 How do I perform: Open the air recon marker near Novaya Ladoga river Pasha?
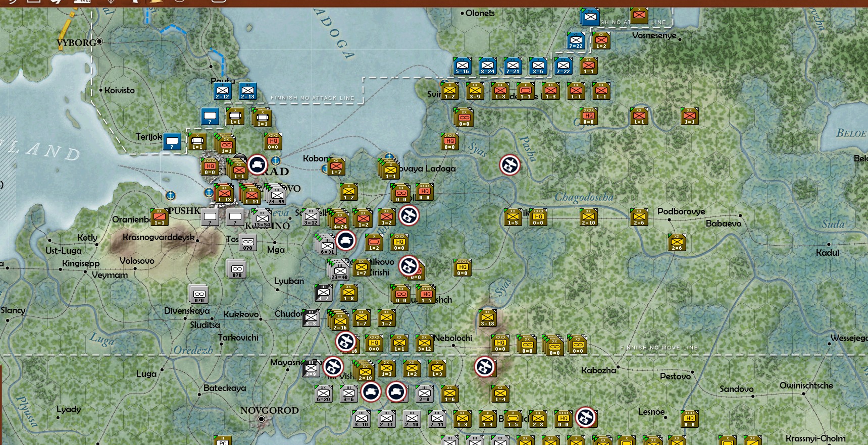(510, 164)
